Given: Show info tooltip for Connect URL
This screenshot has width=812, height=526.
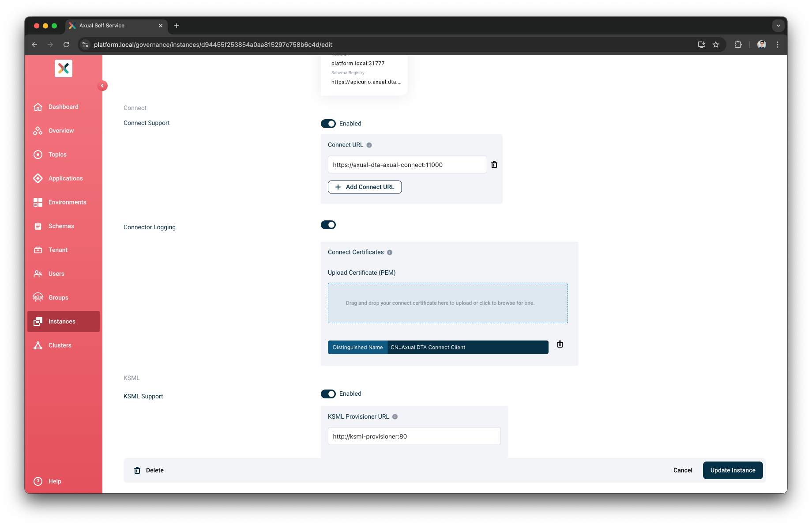Looking at the screenshot, I should (x=369, y=145).
